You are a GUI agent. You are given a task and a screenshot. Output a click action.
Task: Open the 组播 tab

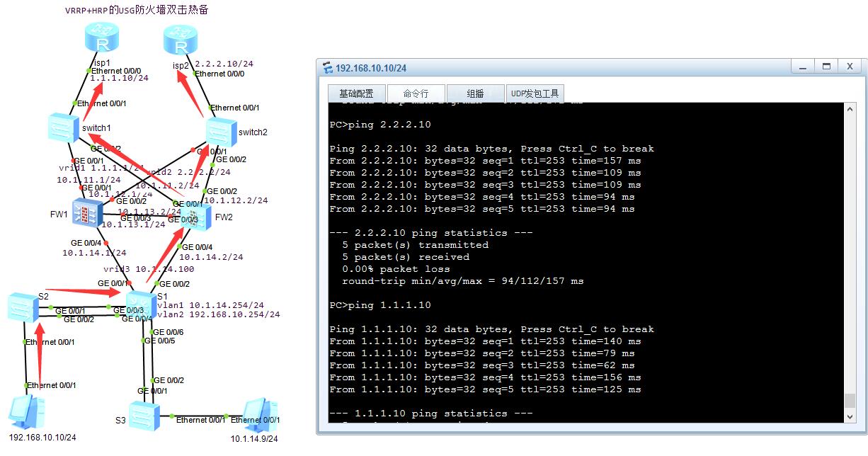(475, 93)
